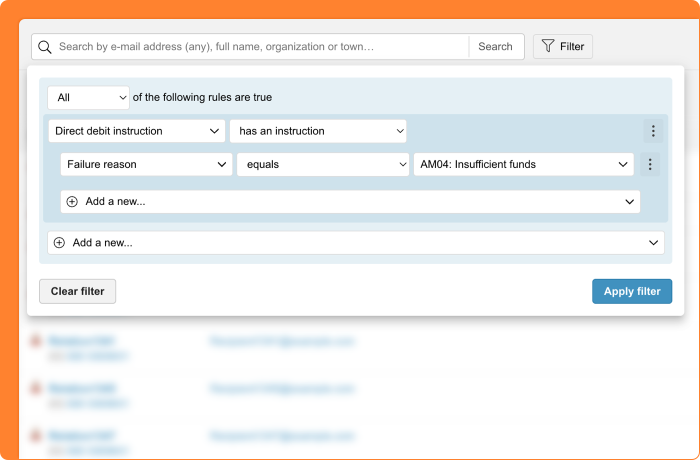Click the magnifying glass search icon
This screenshot has width=700, height=460.
(x=44, y=47)
